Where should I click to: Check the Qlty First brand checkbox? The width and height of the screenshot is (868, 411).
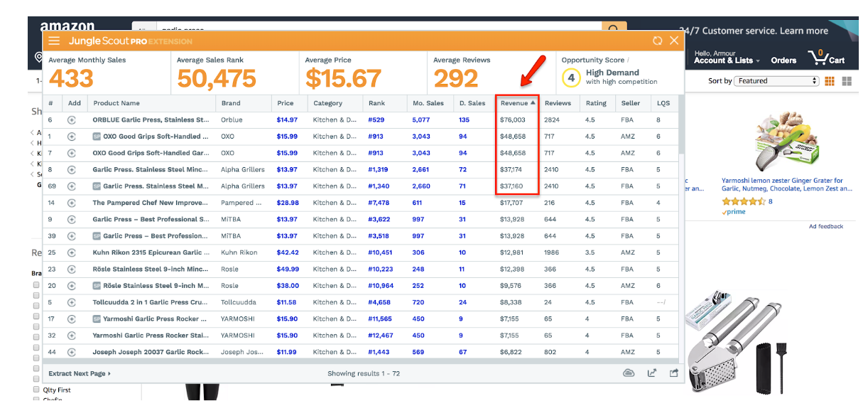tap(36, 390)
